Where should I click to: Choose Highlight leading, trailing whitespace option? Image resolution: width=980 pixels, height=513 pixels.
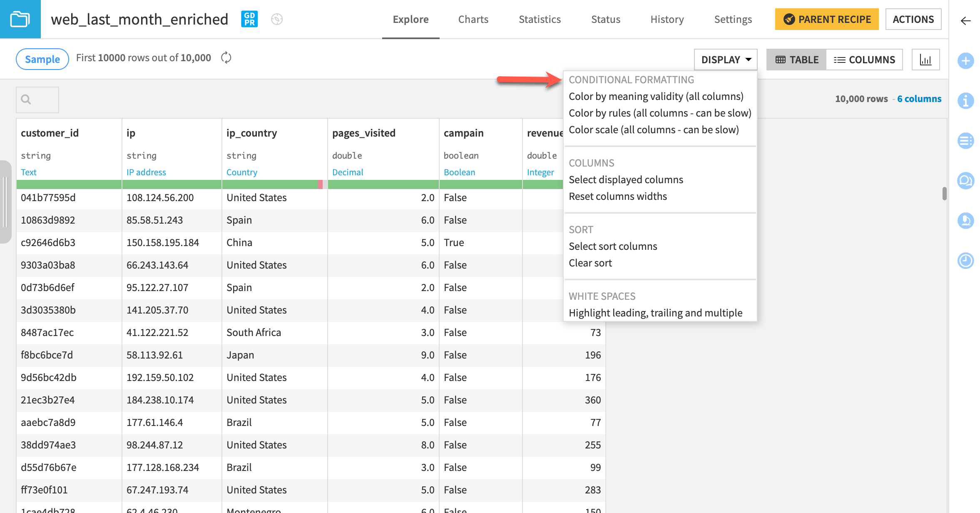tap(656, 313)
